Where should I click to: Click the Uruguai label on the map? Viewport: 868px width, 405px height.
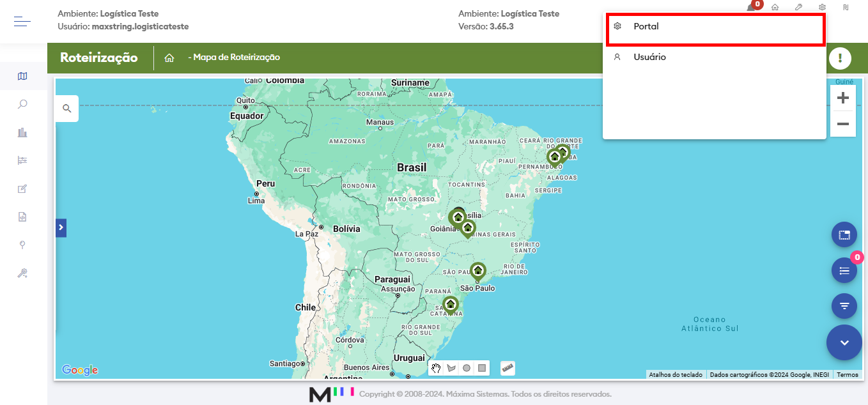point(410,358)
